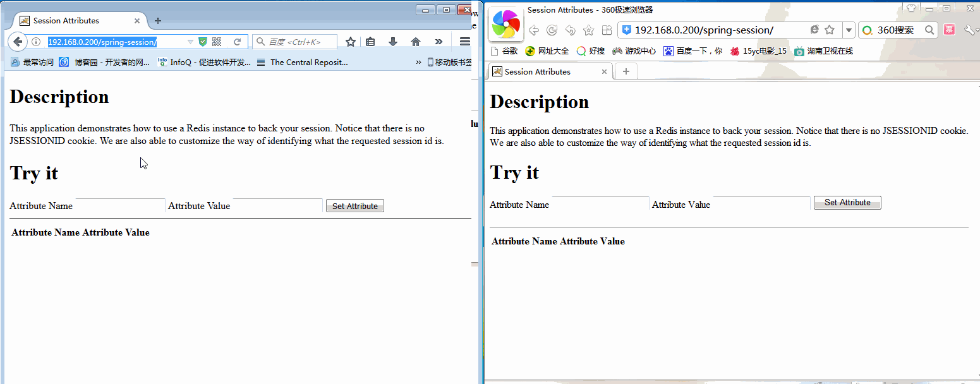980x384 pixels.
Task: Focus Attribute Value field in Firefox page
Action: (277, 205)
